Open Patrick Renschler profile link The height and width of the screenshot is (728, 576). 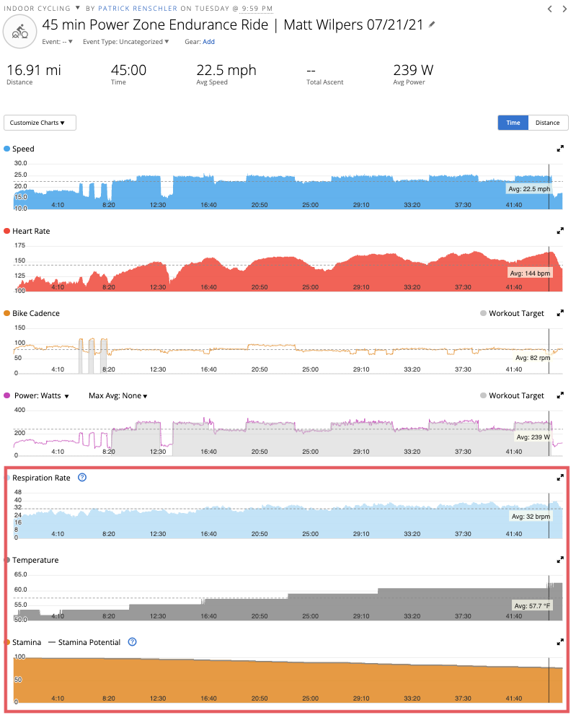(x=138, y=9)
